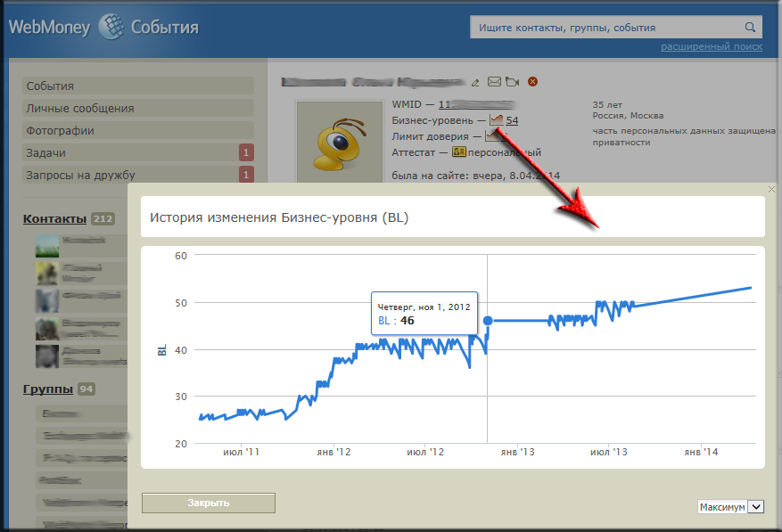
Task: Click the pencil edit icon beside the name
Action: coord(475,82)
